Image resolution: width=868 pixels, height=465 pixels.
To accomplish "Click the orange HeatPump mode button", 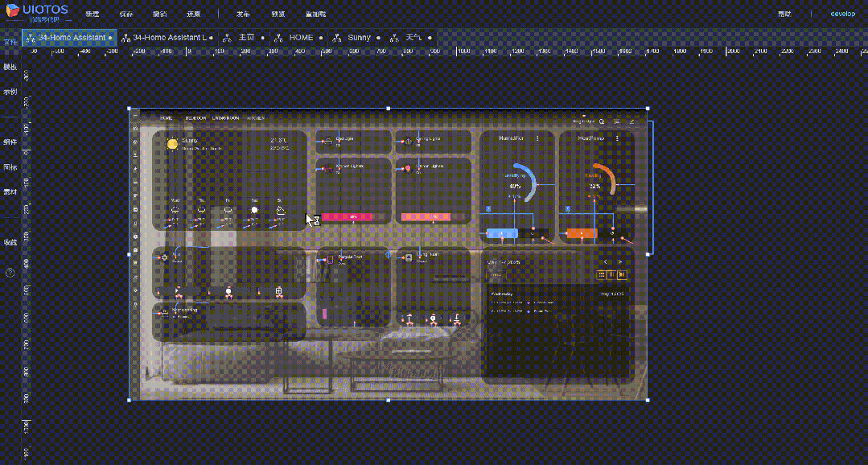I will tap(582, 233).
